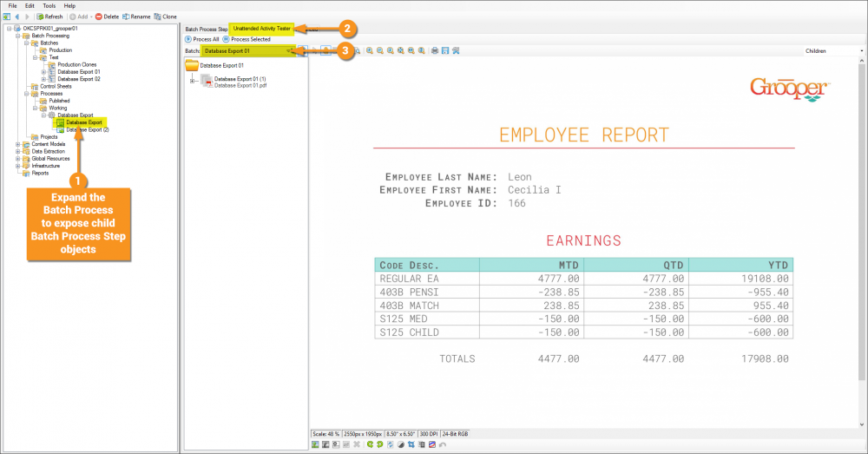The height and width of the screenshot is (454, 868).
Task: Select the Production folder
Action: pos(61,49)
